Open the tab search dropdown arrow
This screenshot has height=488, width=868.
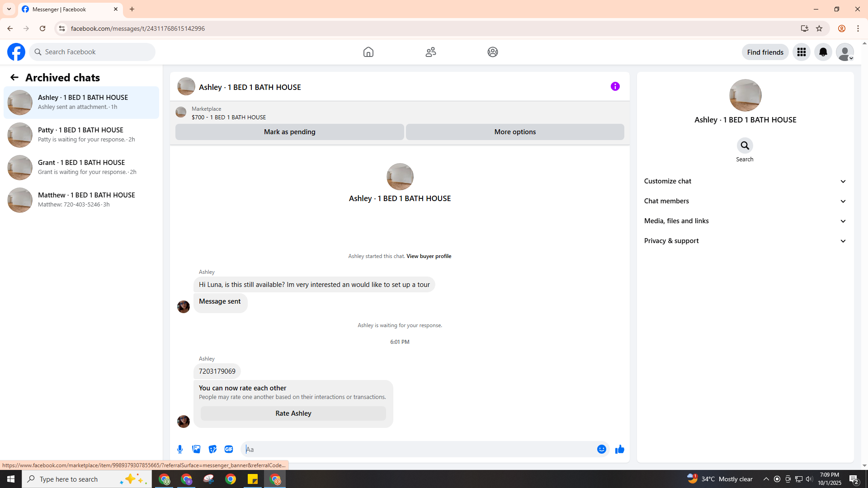[x=9, y=9]
